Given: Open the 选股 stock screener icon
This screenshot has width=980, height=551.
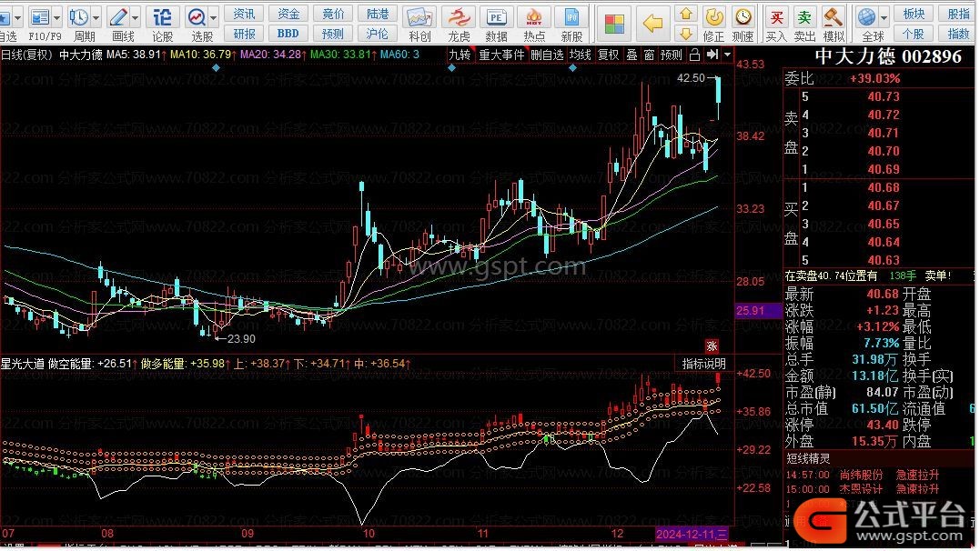Looking at the screenshot, I should 197,17.
